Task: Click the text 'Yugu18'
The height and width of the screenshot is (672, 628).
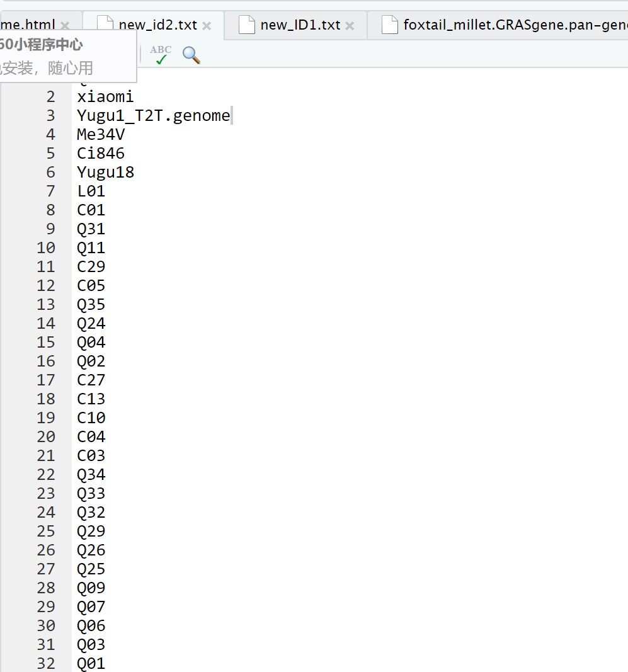Action: click(105, 173)
